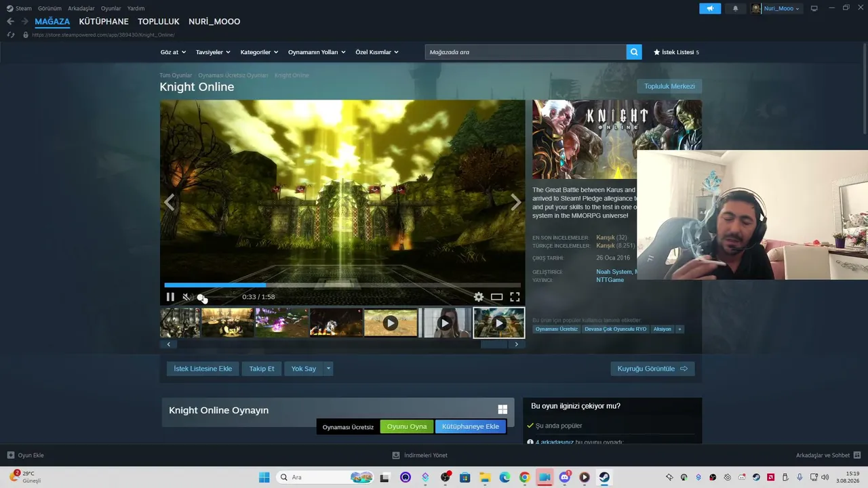The image size is (868, 488).
Task: Go back with the navigation arrow
Action: point(10,22)
